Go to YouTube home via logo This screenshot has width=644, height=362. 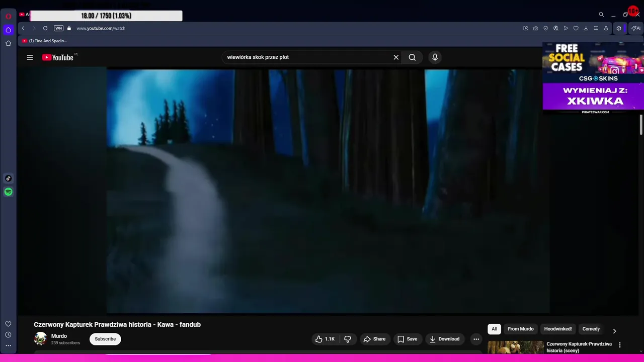(x=58, y=57)
